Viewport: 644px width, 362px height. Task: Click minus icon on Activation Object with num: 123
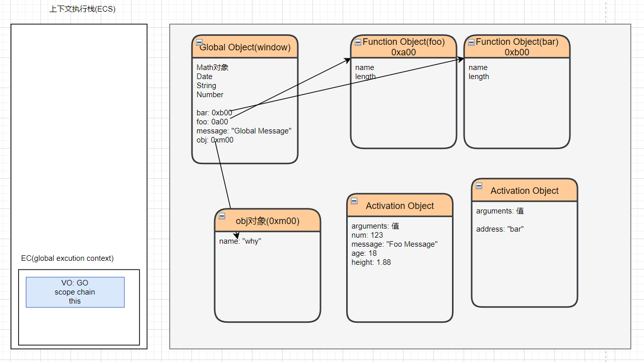coord(354,201)
